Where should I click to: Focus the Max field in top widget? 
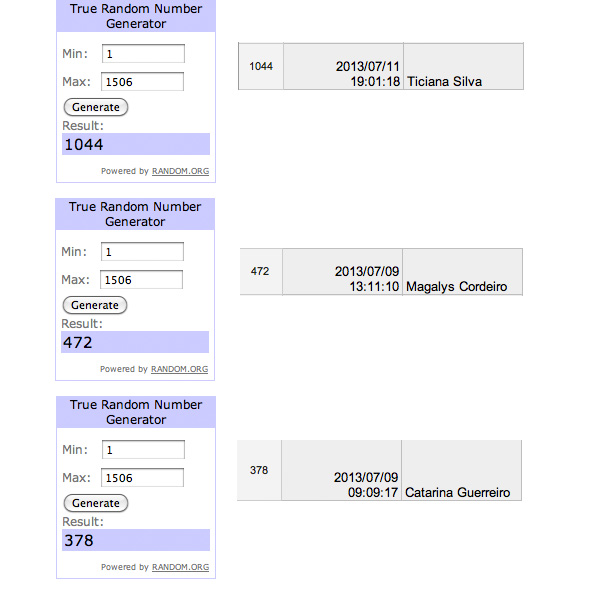[142, 82]
